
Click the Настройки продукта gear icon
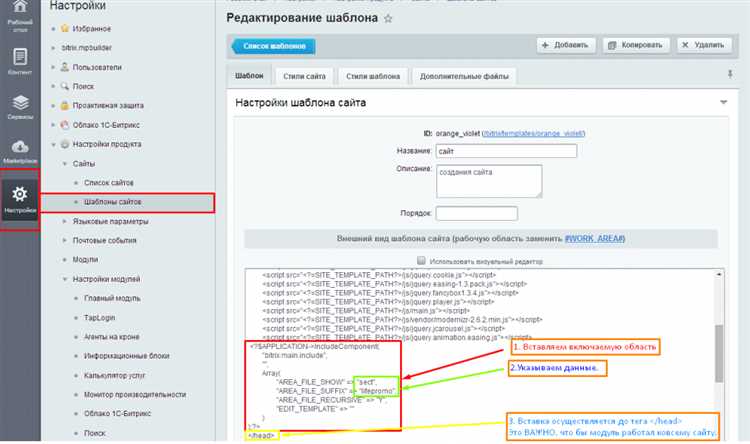[65, 144]
